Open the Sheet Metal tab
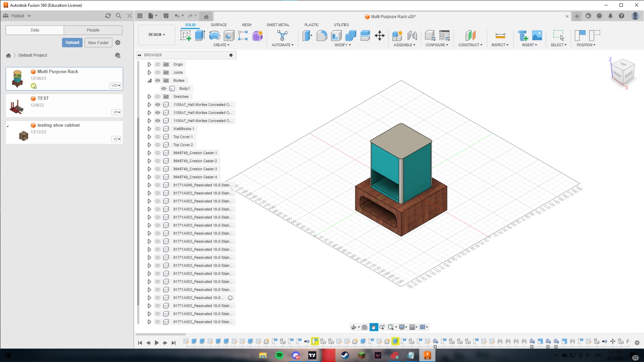 click(x=278, y=25)
